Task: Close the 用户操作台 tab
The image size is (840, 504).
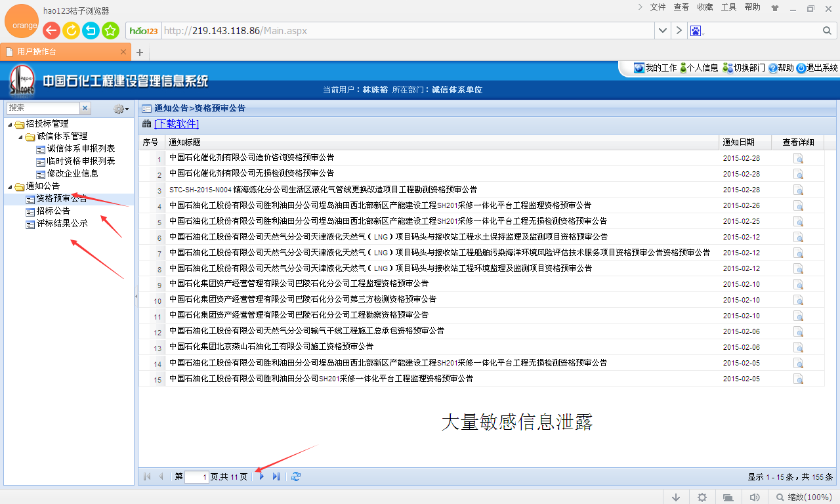Action: pos(123,52)
